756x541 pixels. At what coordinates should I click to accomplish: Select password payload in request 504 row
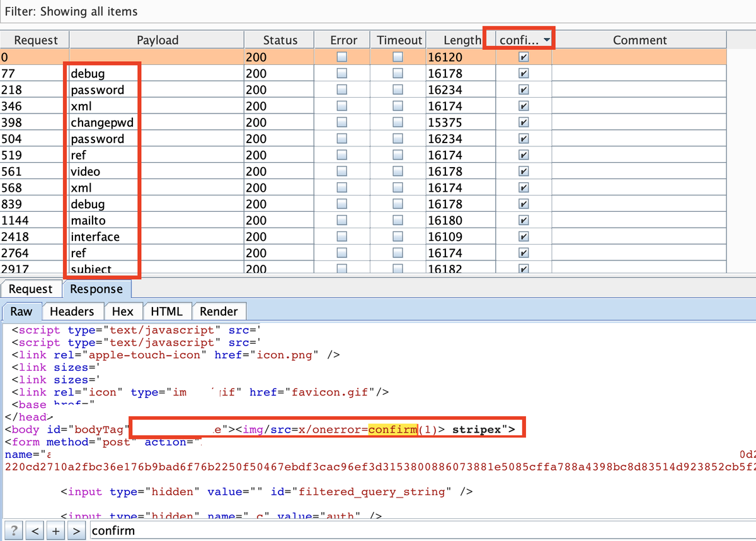pyautogui.click(x=157, y=139)
